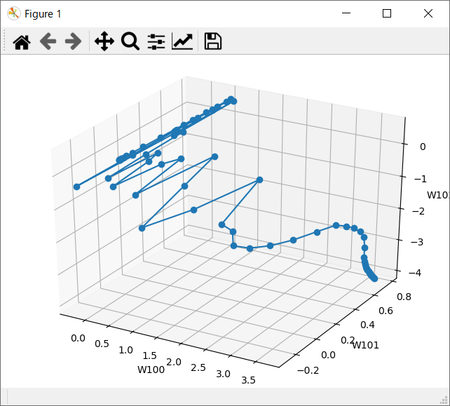This screenshot has width=450, height=406.
Task: Go back to the previous view
Action: click(x=48, y=42)
